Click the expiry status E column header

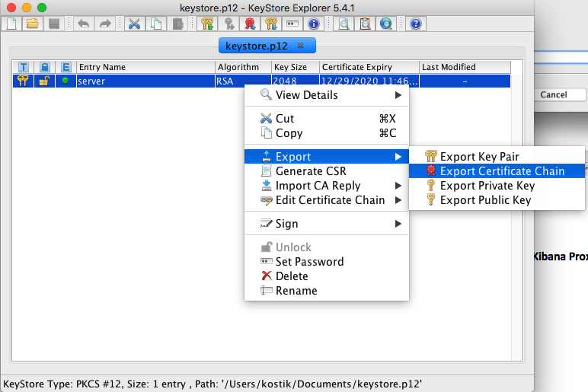click(66, 67)
